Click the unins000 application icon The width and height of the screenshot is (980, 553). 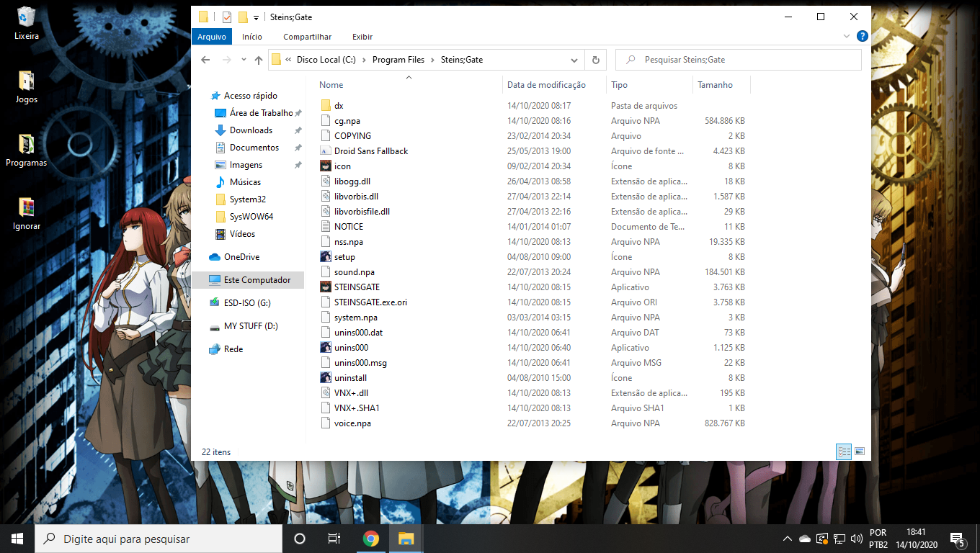(326, 348)
